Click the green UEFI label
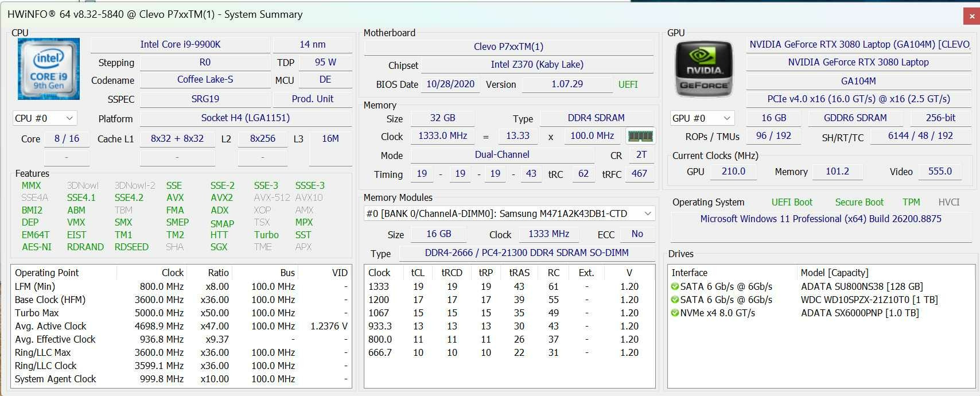The height and width of the screenshot is (396, 980). pos(628,84)
